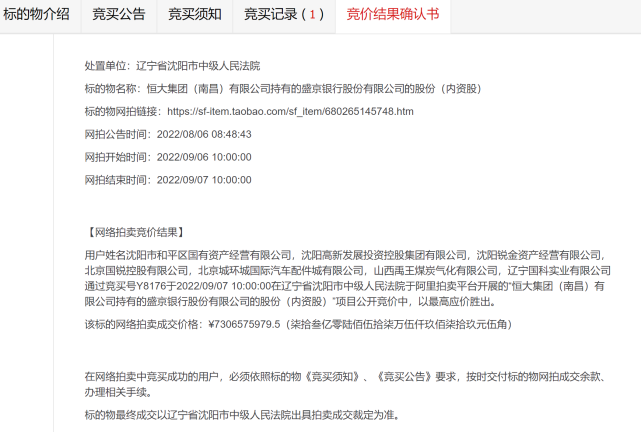Click the 处置单位 court name line
This screenshot has height=432, width=641.
click(x=172, y=65)
